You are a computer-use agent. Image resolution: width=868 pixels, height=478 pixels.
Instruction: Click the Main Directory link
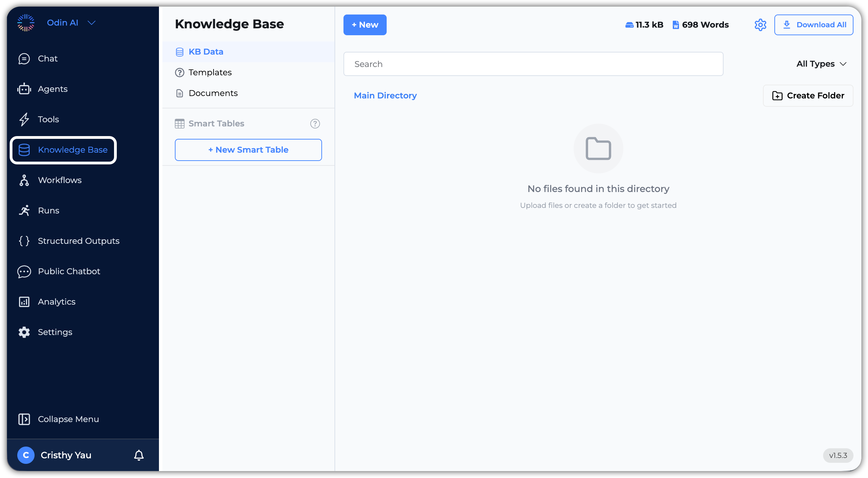click(385, 95)
